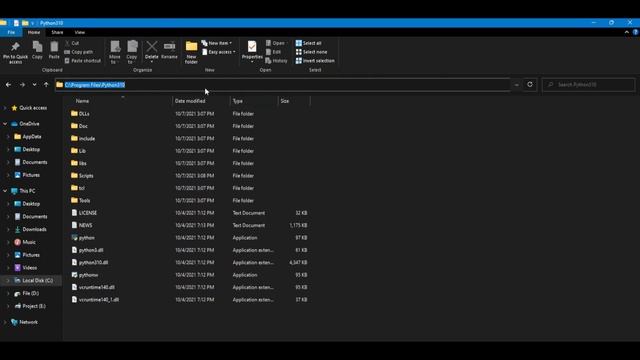This screenshot has width=640, height=360.
Task: Switch to the Home ribbon tab
Action: coord(34,32)
